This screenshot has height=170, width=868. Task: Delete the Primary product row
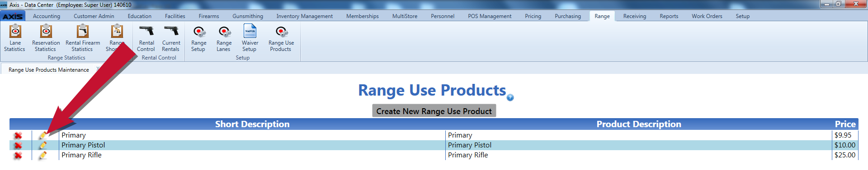(18, 135)
